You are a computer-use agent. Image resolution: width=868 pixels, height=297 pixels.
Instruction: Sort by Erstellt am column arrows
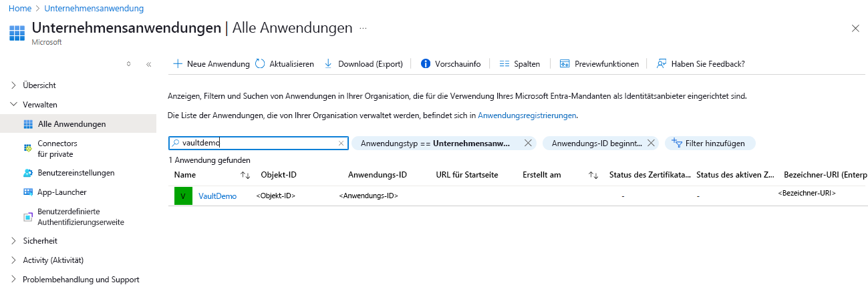coord(593,176)
